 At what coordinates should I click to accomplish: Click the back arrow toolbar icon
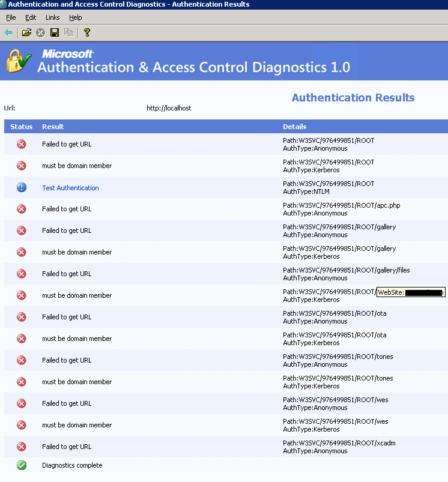click(x=8, y=32)
